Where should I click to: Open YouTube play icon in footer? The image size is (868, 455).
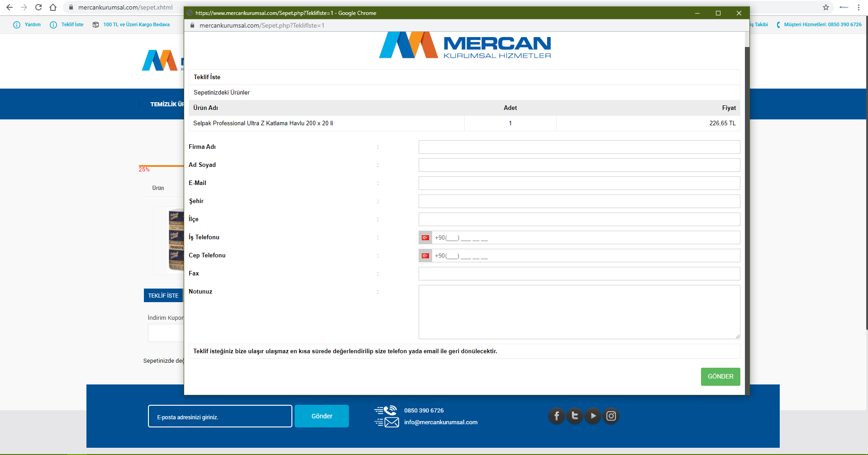(x=593, y=416)
